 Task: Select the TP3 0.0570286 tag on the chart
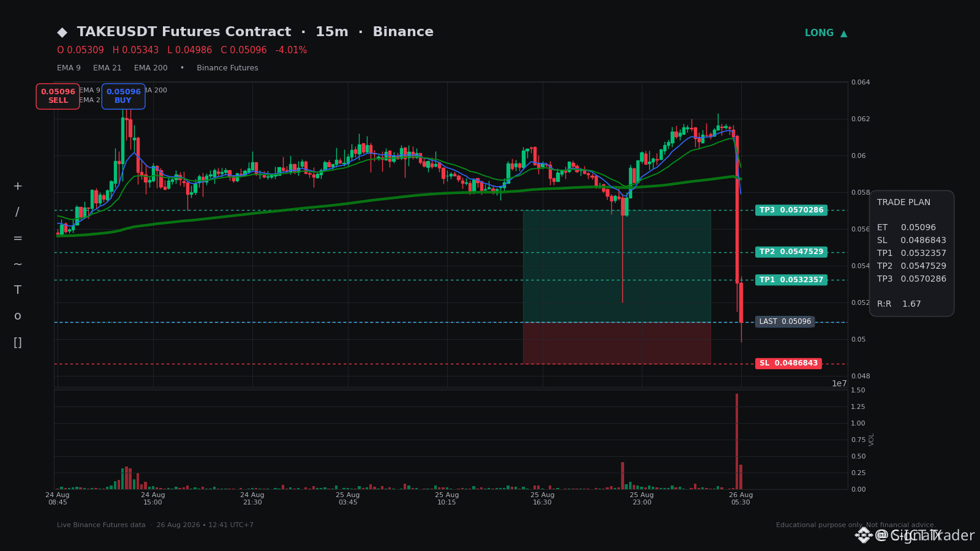click(791, 211)
